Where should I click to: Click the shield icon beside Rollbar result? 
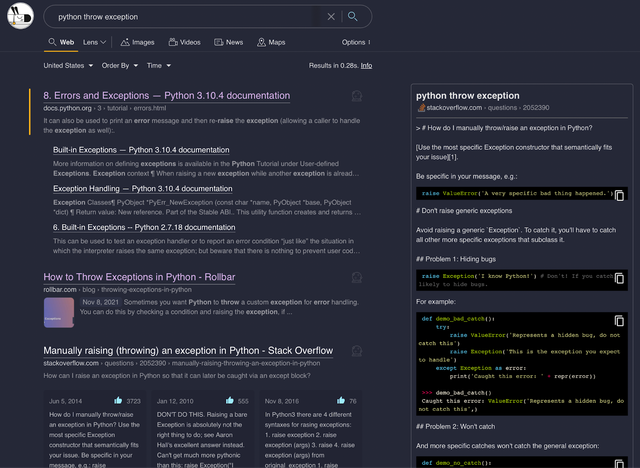[x=357, y=277]
